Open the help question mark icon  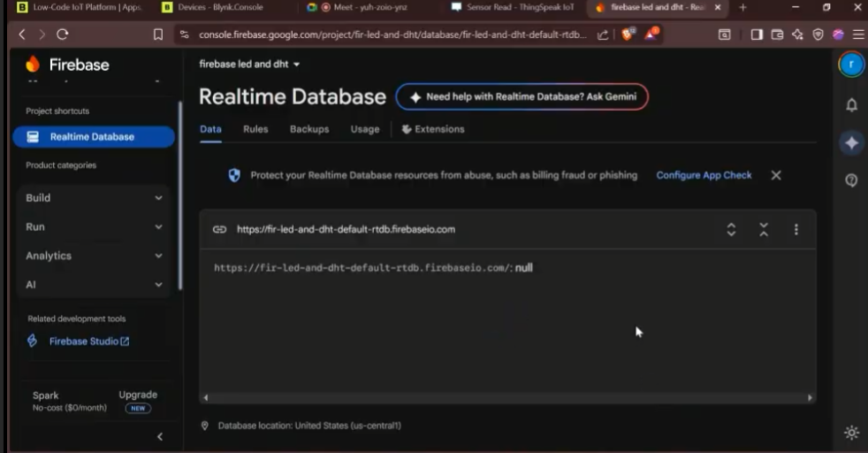pos(851,180)
